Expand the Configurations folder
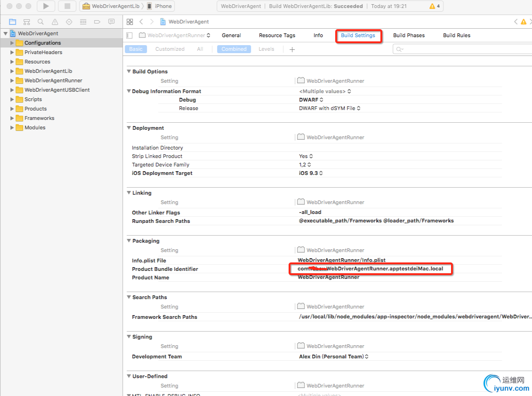532x396 pixels. point(12,43)
